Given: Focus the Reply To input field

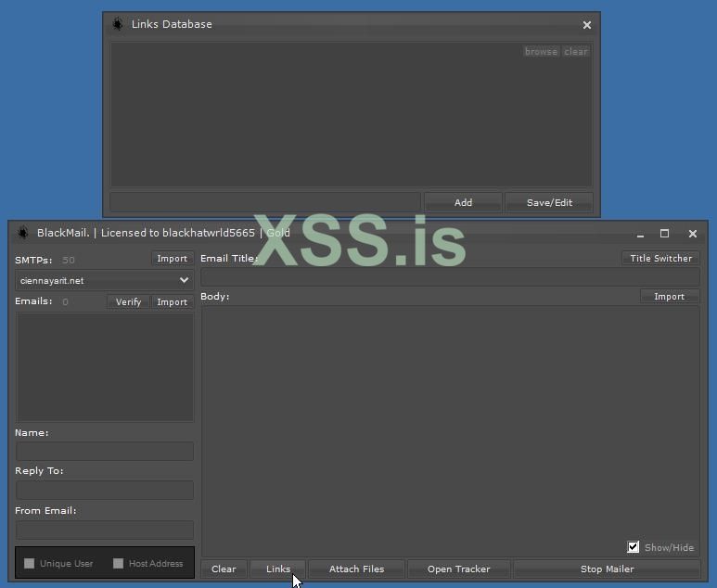Looking at the screenshot, I should (105, 490).
